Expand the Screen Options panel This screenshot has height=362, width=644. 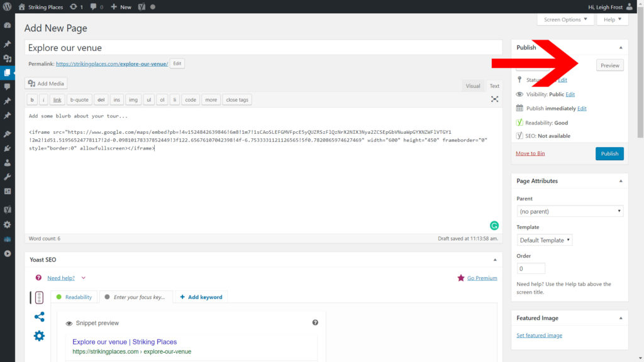point(565,19)
